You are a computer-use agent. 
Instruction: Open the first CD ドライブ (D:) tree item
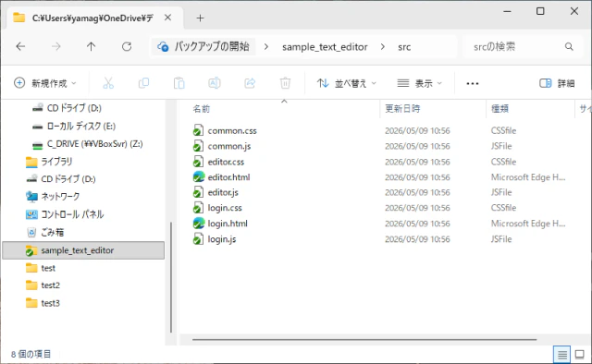point(74,108)
